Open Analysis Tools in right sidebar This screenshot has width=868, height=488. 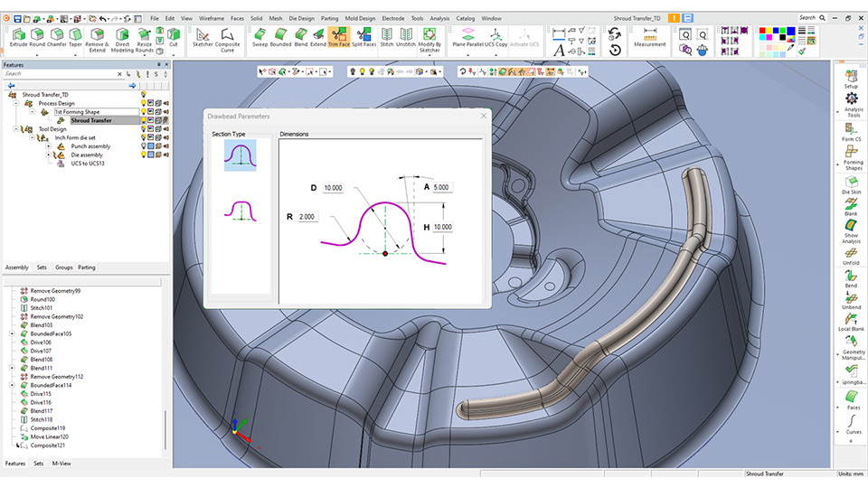tap(852, 105)
